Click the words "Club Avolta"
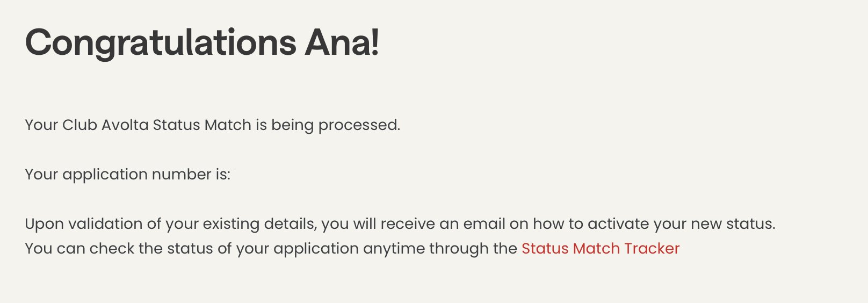 click(x=106, y=125)
